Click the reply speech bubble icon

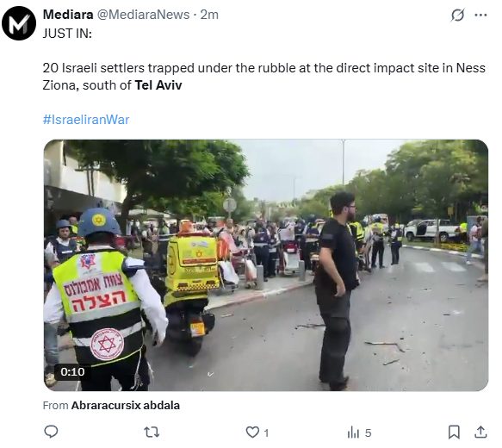coord(51,432)
